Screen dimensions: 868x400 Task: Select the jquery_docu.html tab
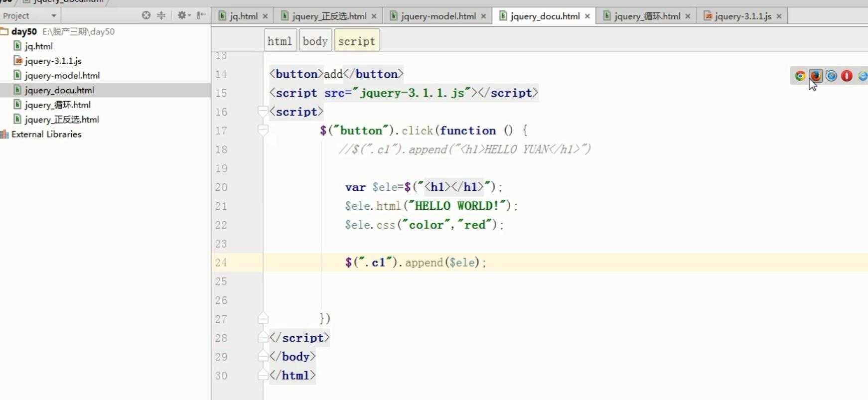545,16
